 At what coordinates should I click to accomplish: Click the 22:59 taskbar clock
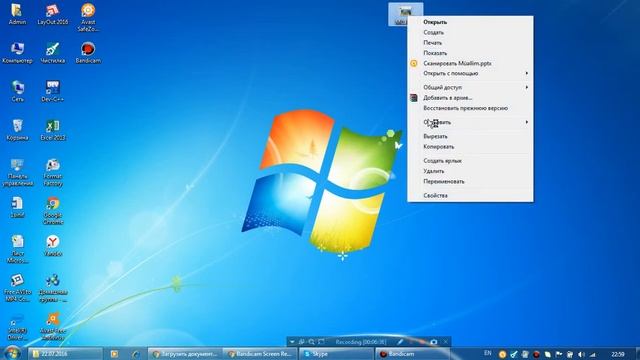[x=618, y=354]
